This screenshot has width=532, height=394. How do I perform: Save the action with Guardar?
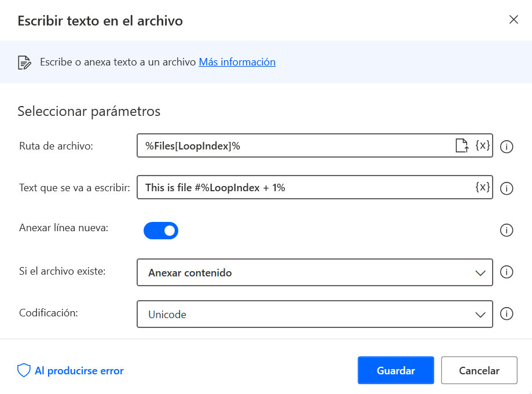pos(395,370)
